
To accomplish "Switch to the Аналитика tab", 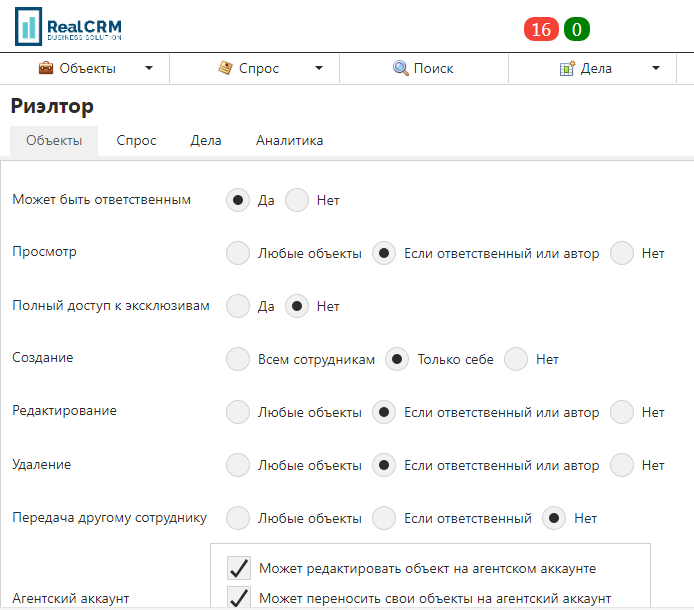I will [x=289, y=140].
